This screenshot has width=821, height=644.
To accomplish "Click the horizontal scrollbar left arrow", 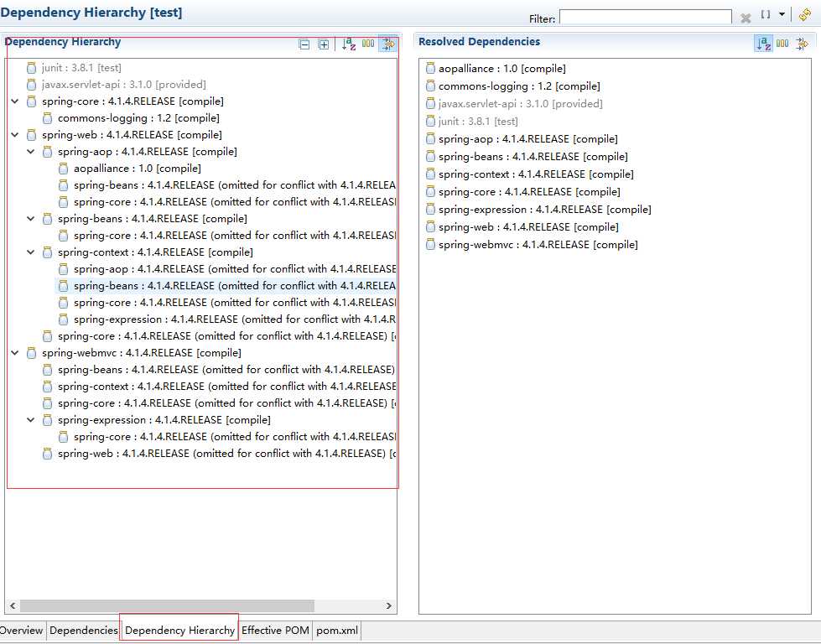I will [x=13, y=605].
